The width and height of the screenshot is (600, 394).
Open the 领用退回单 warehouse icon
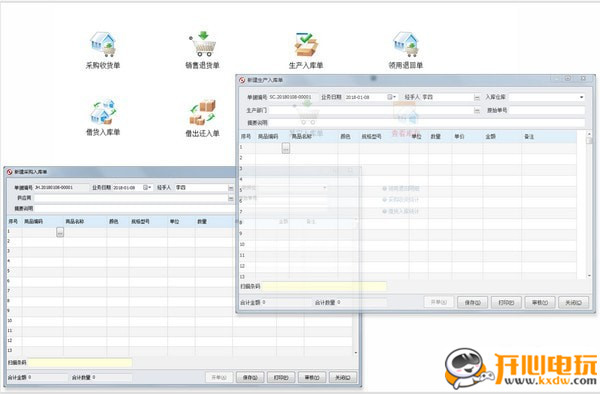(406, 44)
